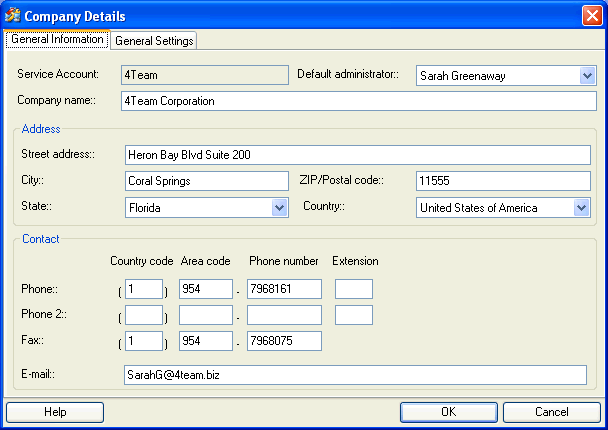Click the Phone 2 label

(x=44, y=314)
